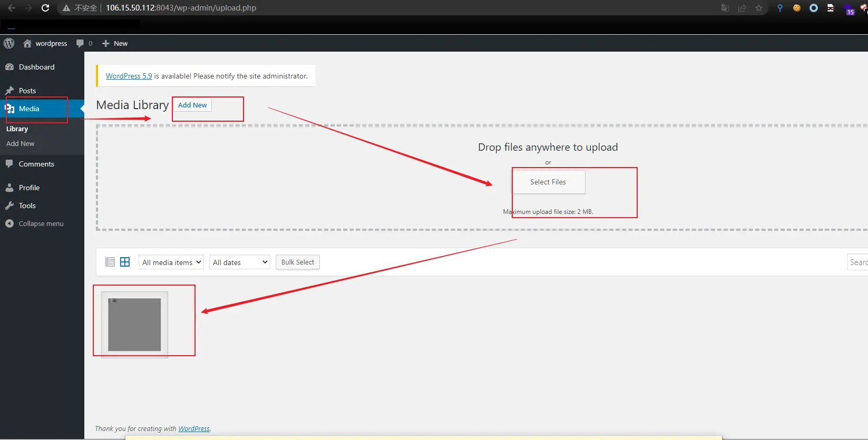Image resolution: width=868 pixels, height=440 pixels.
Task: Open Comments in the sidebar
Action: (x=42, y=164)
